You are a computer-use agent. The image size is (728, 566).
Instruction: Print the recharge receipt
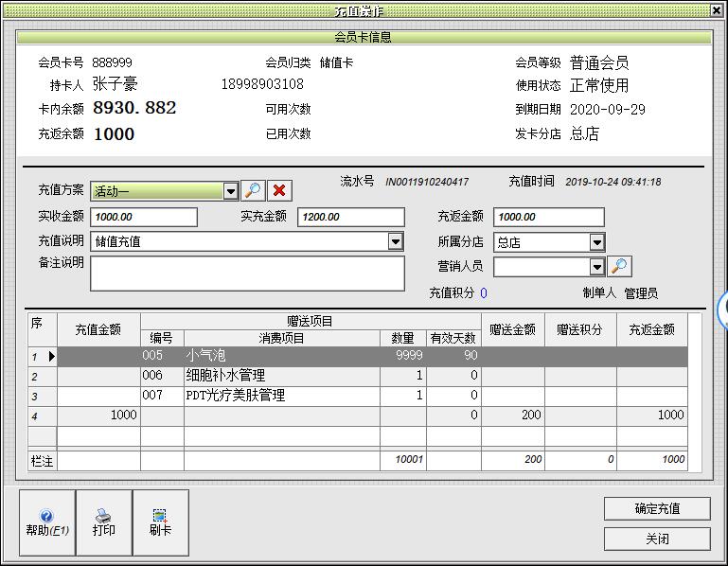pyautogui.click(x=103, y=522)
